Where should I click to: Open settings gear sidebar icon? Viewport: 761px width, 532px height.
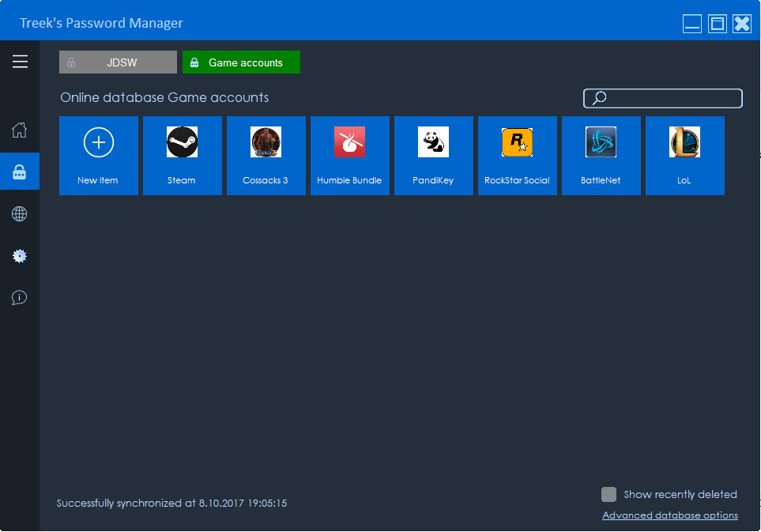[20, 256]
